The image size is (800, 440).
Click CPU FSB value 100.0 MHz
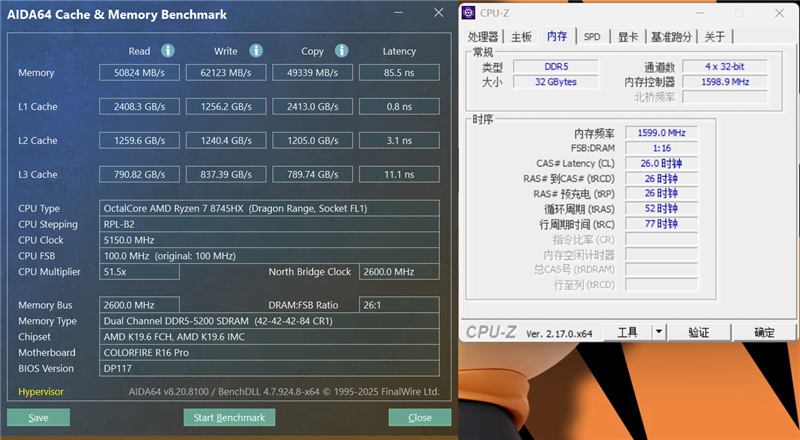pyautogui.click(x=269, y=256)
